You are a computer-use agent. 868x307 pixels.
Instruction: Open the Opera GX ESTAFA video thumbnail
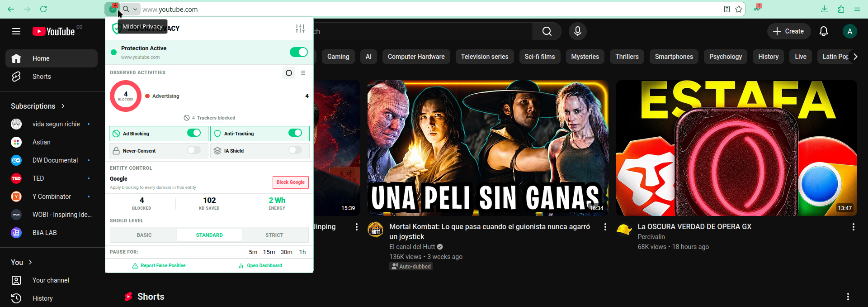pyautogui.click(x=736, y=148)
